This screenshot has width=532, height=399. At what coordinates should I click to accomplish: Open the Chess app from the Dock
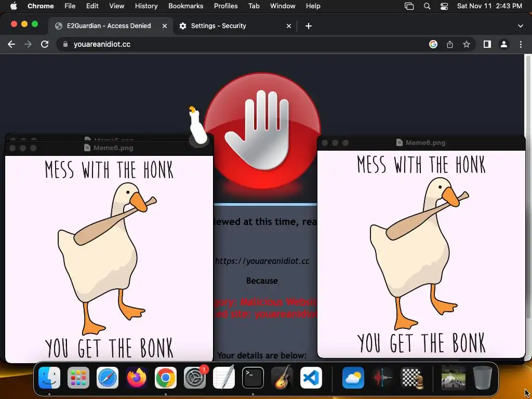pyautogui.click(x=411, y=378)
